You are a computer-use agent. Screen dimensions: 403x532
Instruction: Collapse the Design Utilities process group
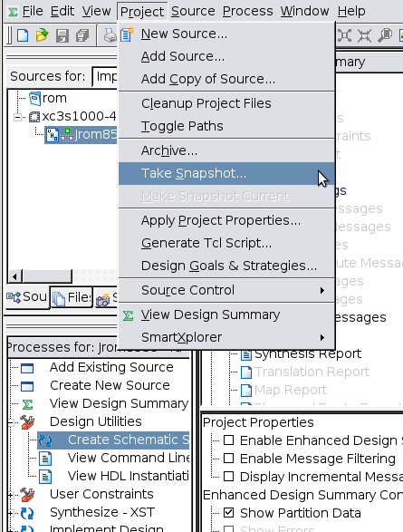click(11, 422)
